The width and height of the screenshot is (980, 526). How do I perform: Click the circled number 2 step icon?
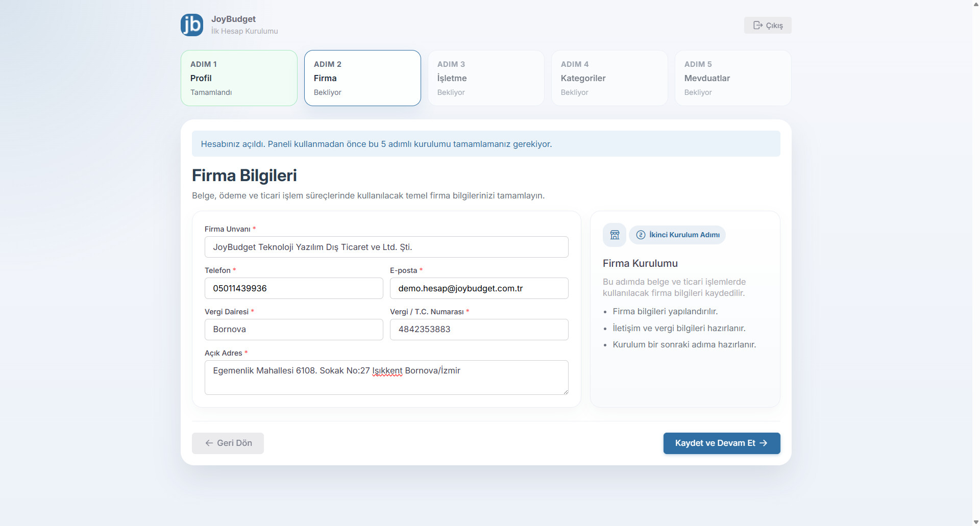click(641, 235)
